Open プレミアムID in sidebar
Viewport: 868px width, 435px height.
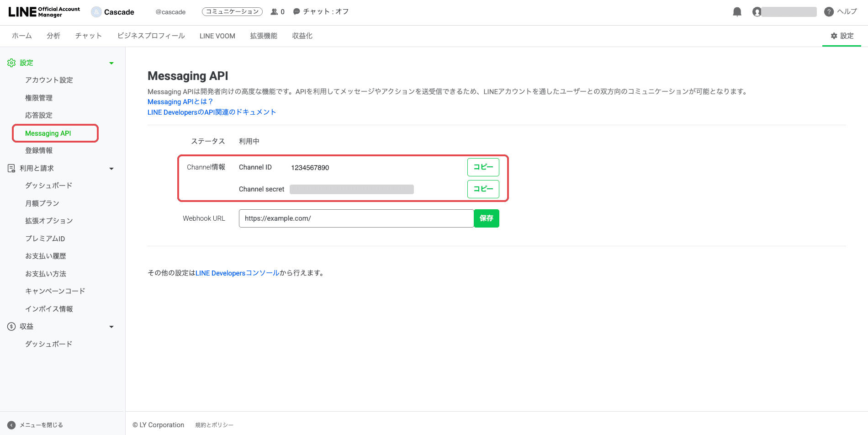pyautogui.click(x=45, y=239)
